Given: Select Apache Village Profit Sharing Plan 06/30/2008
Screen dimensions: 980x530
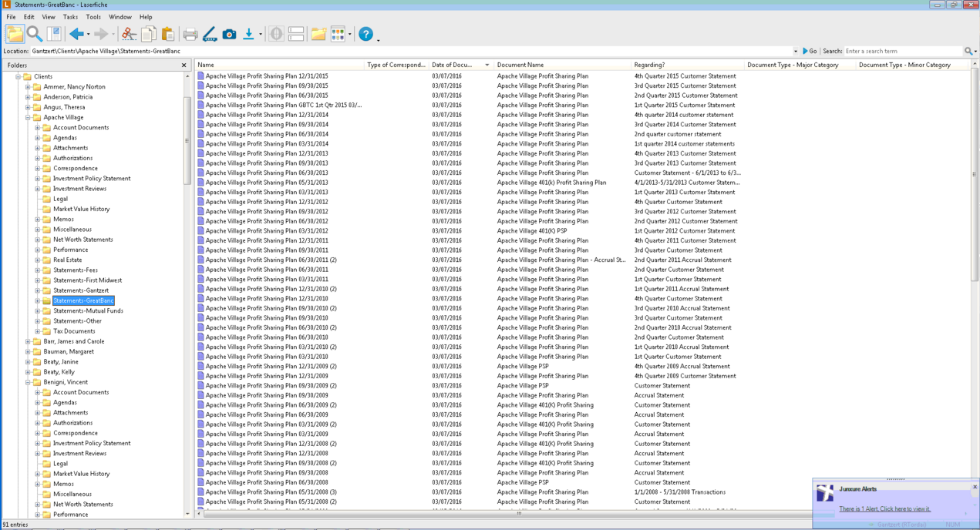Looking at the screenshot, I should coord(266,482).
